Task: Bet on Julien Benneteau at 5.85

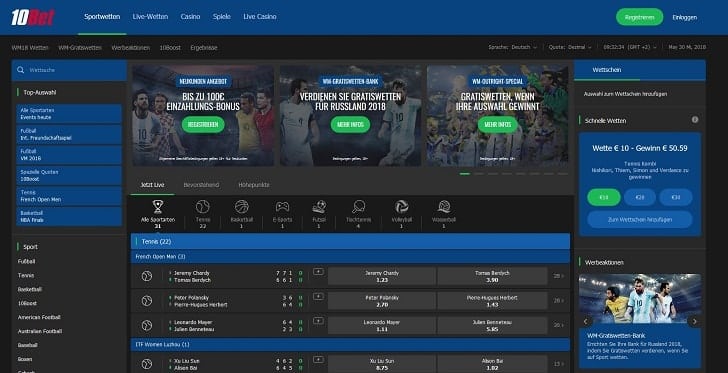Action: click(492, 325)
